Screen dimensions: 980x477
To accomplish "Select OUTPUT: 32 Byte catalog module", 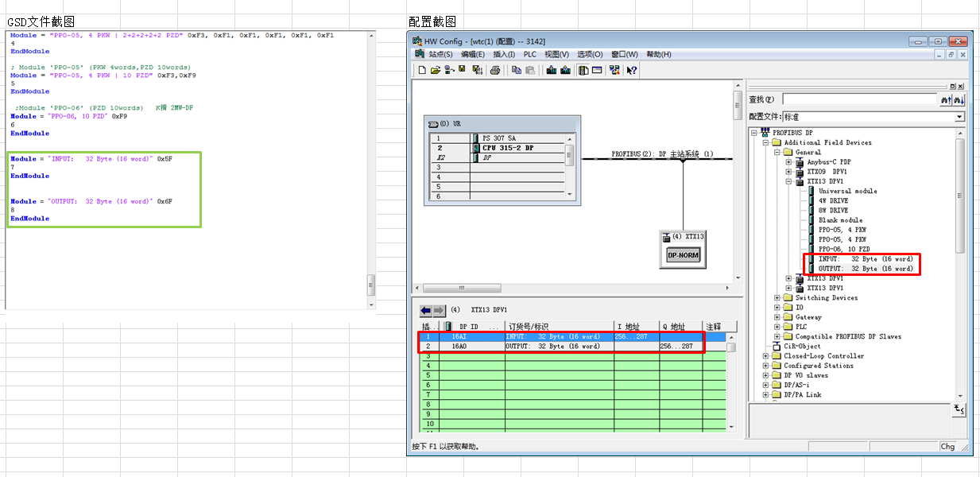I will tap(866, 269).
